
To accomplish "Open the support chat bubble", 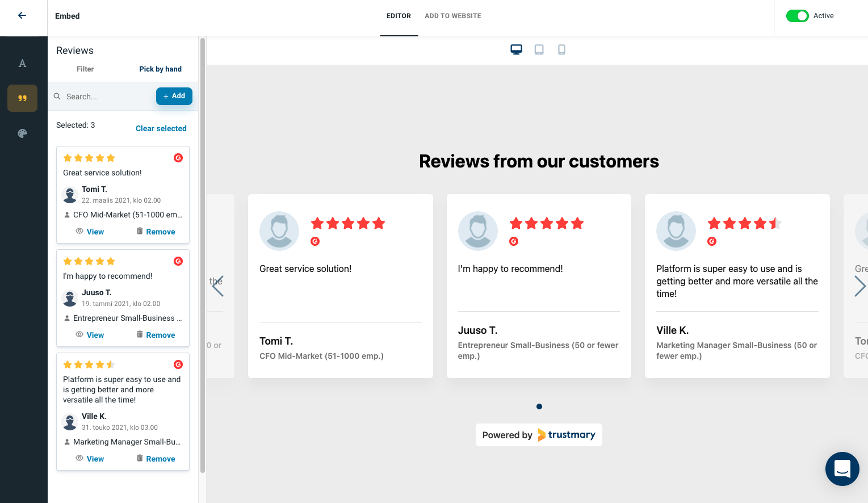I will coord(842,469).
